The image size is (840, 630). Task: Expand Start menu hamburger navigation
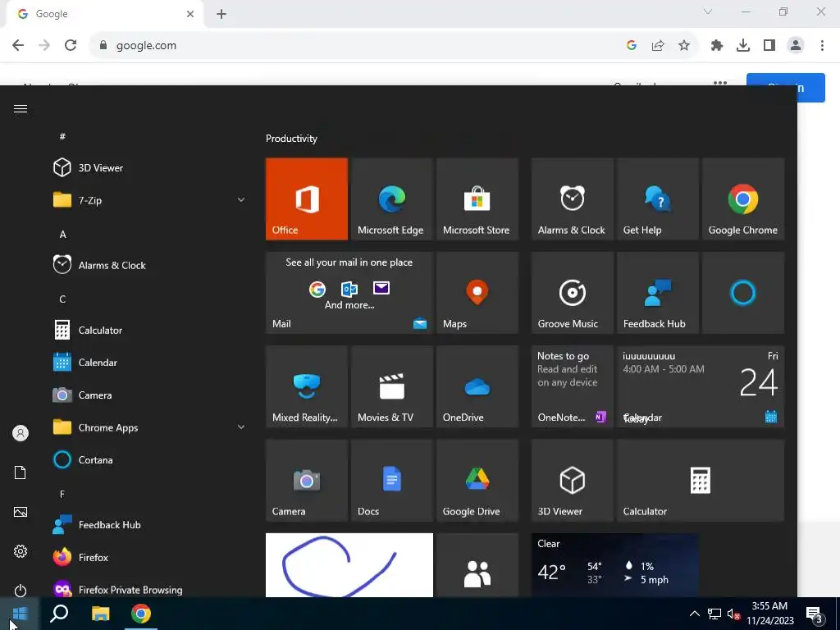[21, 109]
